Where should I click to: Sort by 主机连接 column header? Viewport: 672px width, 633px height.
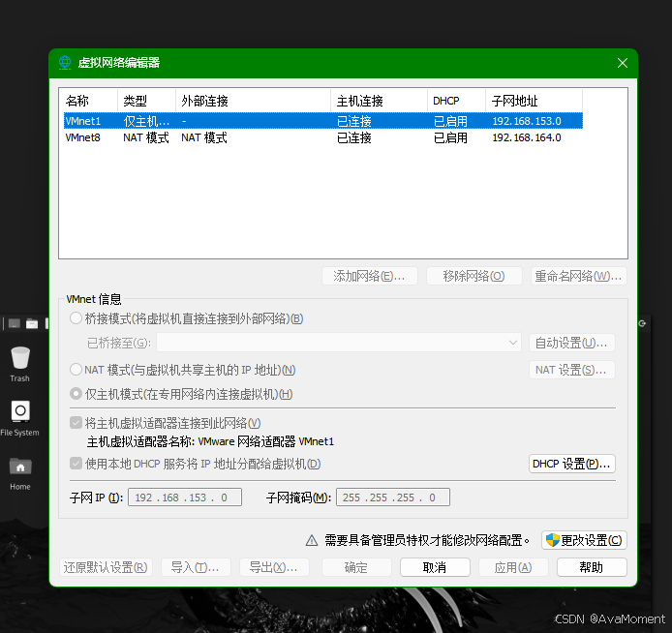[380, 101]
